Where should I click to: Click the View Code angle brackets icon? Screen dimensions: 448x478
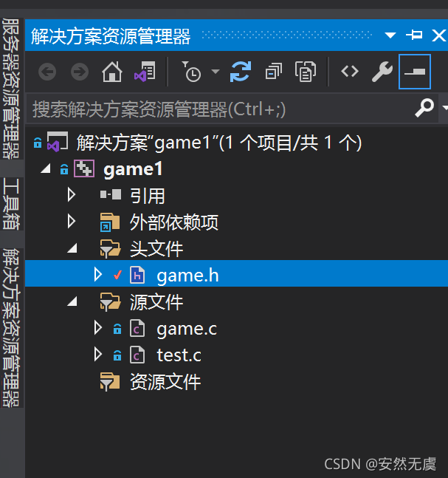pos(350,72)
